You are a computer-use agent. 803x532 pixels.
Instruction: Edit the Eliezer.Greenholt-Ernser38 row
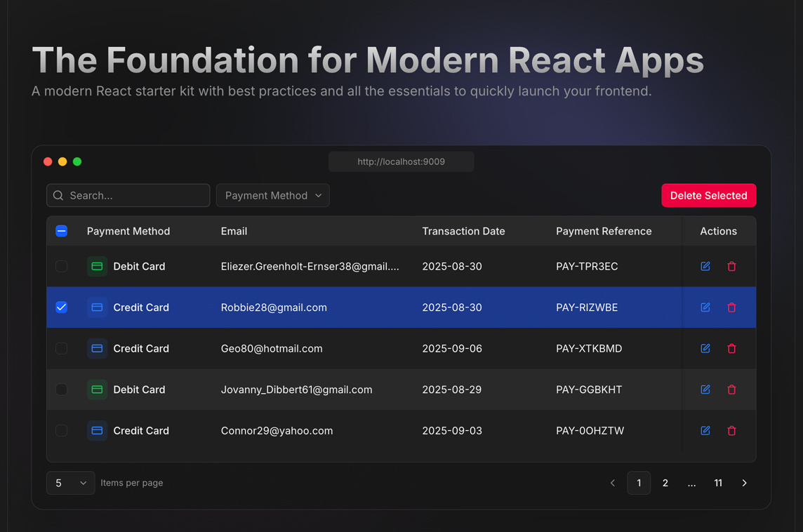[705, 267]
